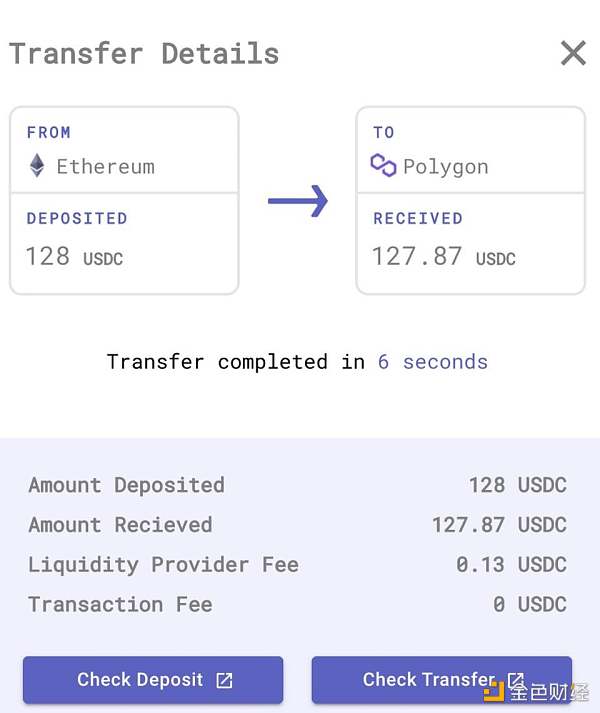The width and height of the screenshot is (600, 713).
Task: Click the Ethereum network name in the FROM card
Action: pyautogui.click(x=105, y=166)
